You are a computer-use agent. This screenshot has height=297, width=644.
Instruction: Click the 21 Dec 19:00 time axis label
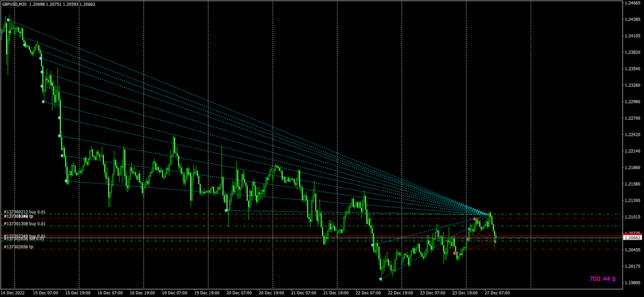[x=335, y=293]
